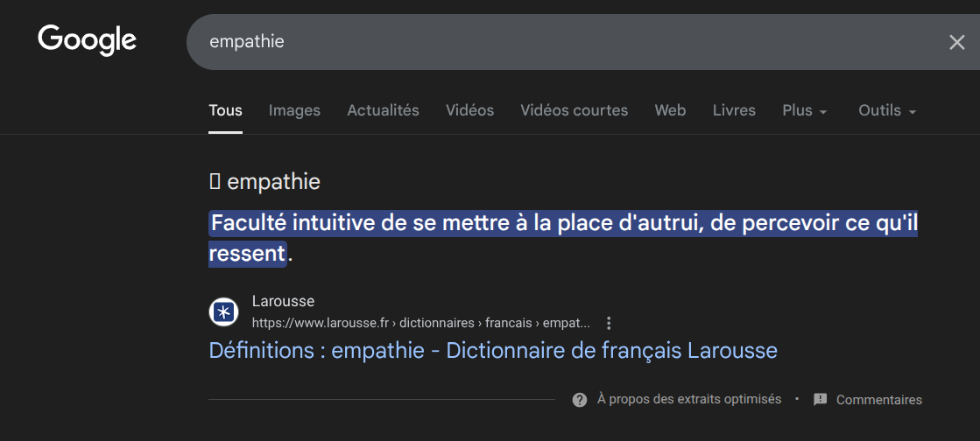
Task: Select the Tous tab
Action: [x=225, y=111]
